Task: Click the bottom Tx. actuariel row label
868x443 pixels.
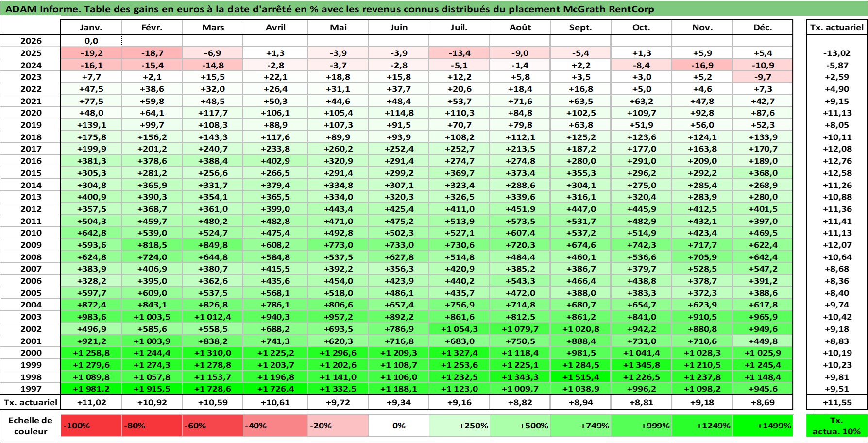Action: point(31,402)
